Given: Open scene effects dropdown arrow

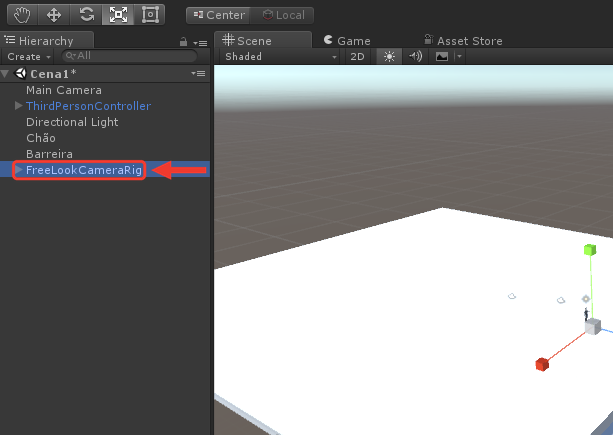Looking at the screenshot, I should point(459,57).
